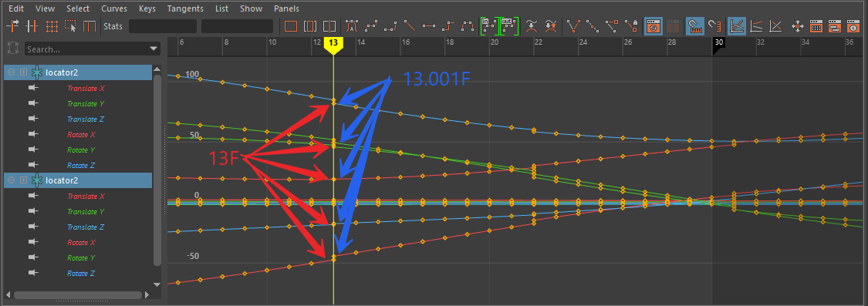Image resolution: width=868 pixels, height=306 pixels.
Task: Click the first Stats value field
Action: (163, 26)
